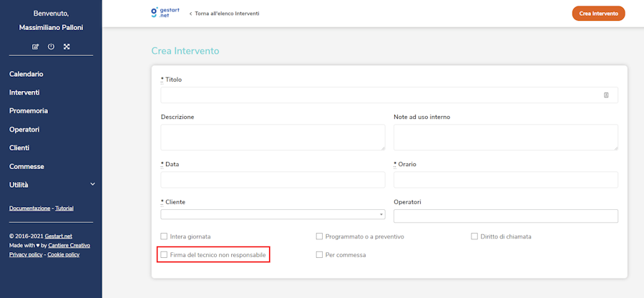
Task: Open the Clienti section
Action: (19, 148)
